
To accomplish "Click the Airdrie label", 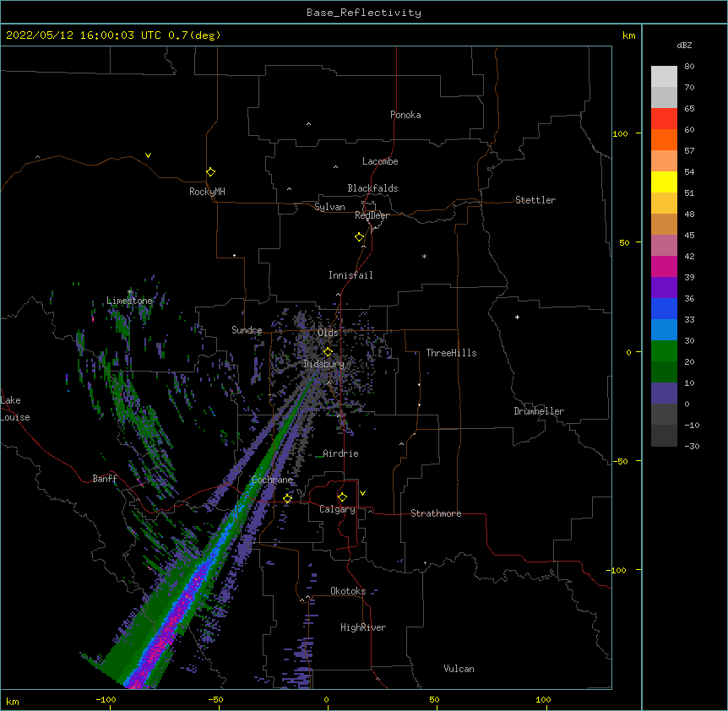I will click(x=340, y=453).
